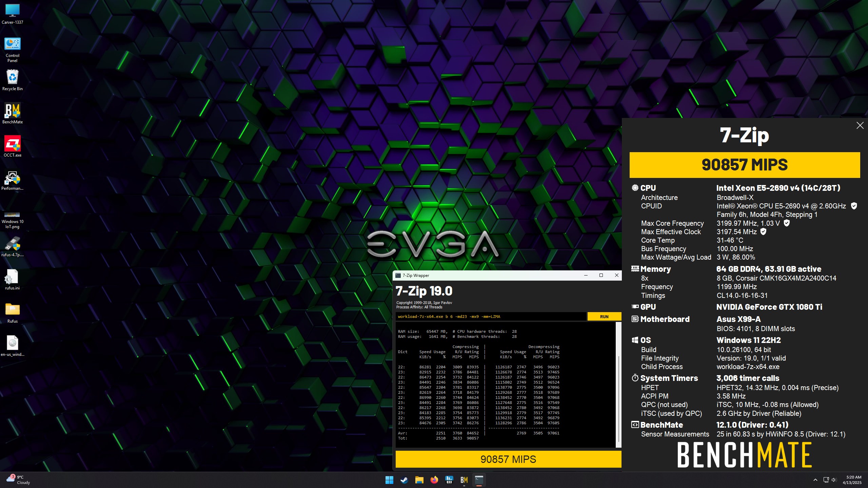Click the yellow 90857 MIPS bar in 7-Zip Wrapper
This screenshot has width=868, height=488.
[x=508, y=459]
